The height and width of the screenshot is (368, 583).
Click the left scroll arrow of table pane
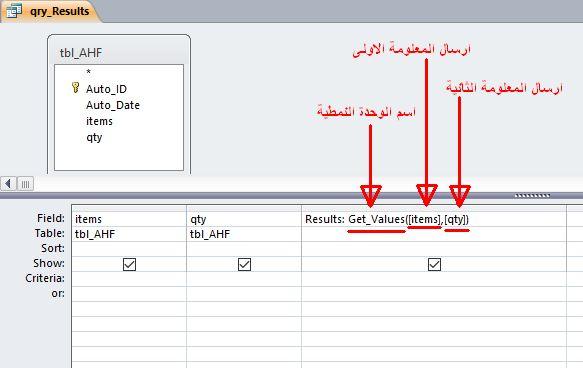[x=8, y=184]
